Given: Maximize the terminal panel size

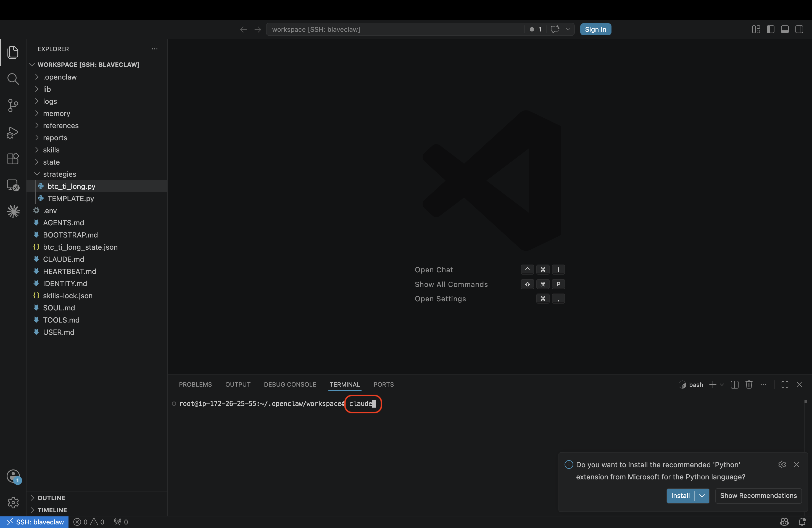Looking at the screenshot, I should (x=785, y=384).
